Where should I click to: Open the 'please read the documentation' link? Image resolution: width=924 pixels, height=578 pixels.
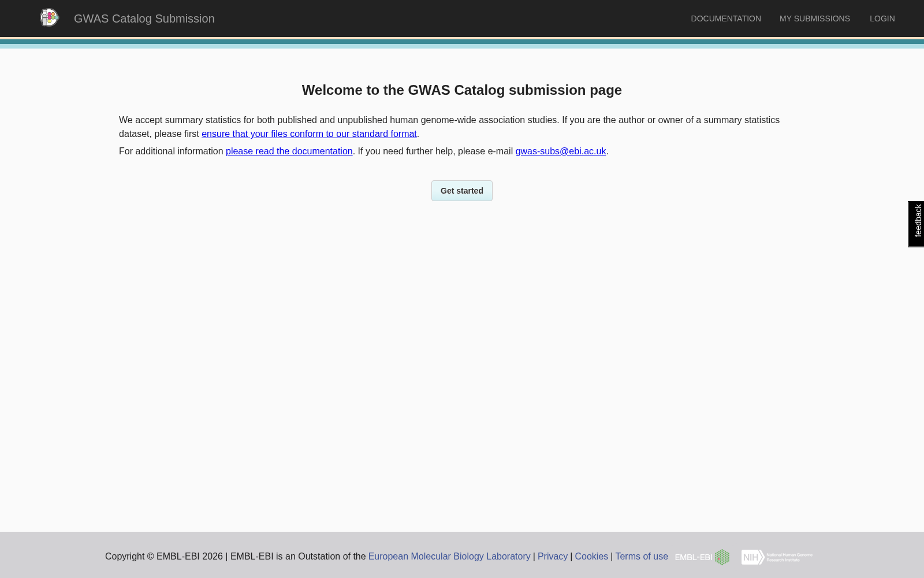pos(289,151)
